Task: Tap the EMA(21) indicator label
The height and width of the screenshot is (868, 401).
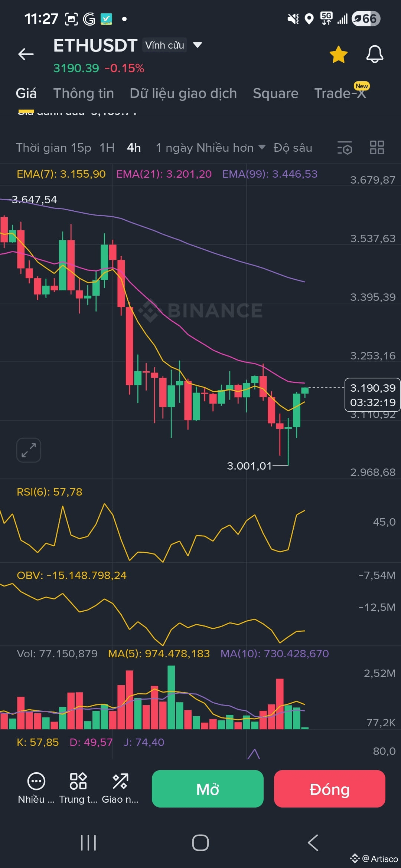Action: (164, 174)
